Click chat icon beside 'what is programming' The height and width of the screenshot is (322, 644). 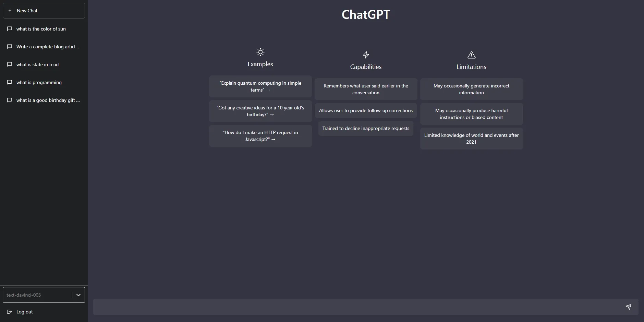pyautogui.click(x=10, y=82)
